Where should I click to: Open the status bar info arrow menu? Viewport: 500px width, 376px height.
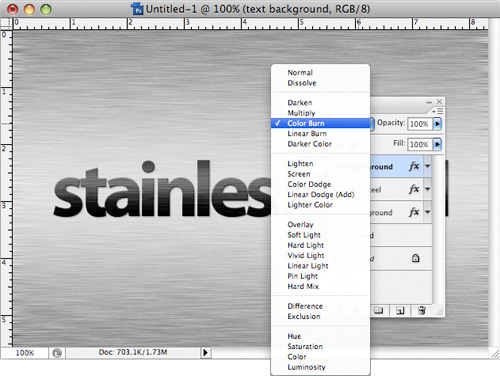pyautogui.click(x=206, y=353)
